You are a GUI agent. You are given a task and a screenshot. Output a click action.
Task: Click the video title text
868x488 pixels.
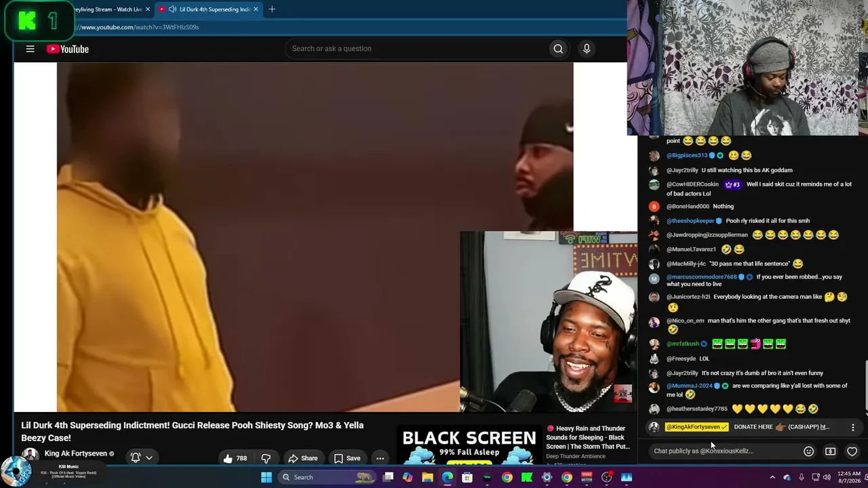pyautogui.click(x=193, y=432)
